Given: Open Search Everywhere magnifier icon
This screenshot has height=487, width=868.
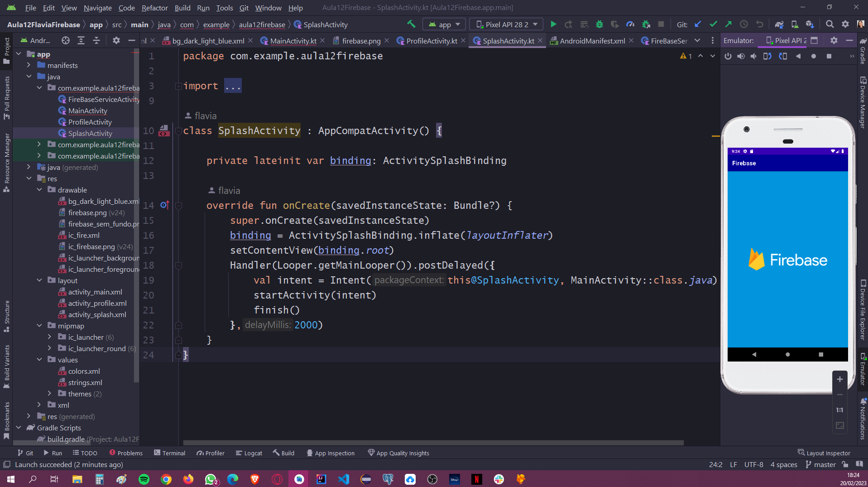Looking at the screenshot, I should [830, 24].
